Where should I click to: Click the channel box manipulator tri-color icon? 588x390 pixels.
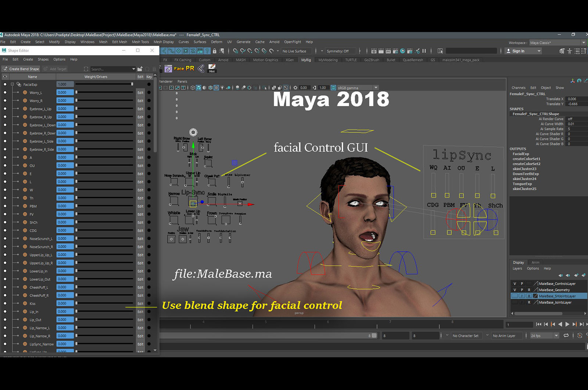(x=573, y=81)
